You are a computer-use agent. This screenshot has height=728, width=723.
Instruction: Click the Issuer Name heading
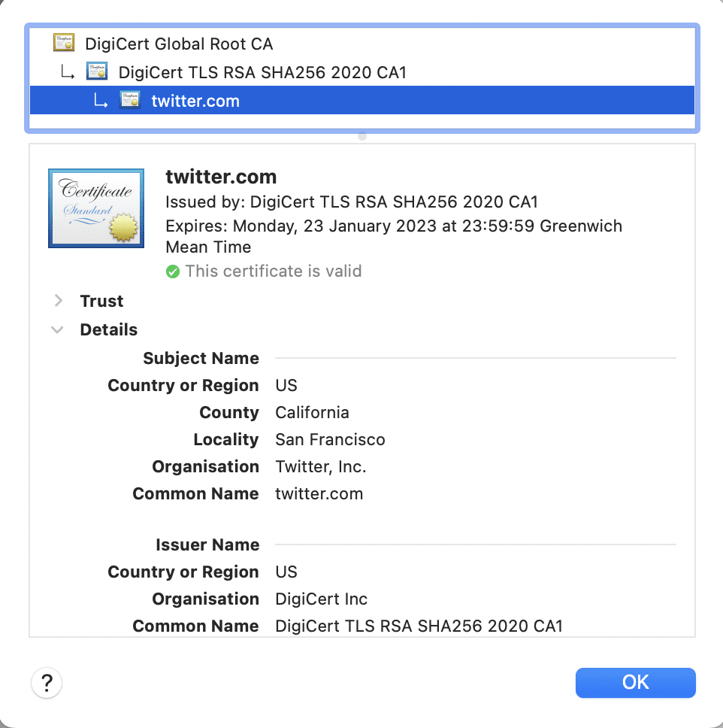point(207,544)
